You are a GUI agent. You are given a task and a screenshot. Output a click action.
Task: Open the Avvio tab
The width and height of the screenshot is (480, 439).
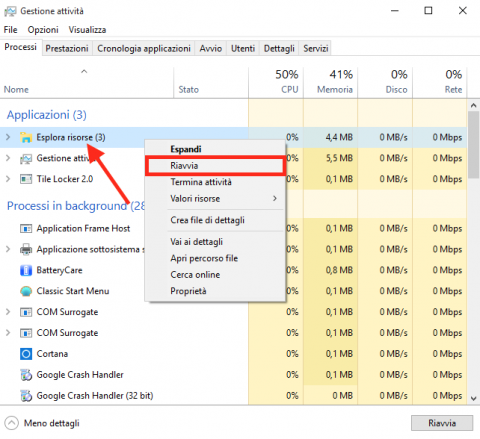coord(211,49)
